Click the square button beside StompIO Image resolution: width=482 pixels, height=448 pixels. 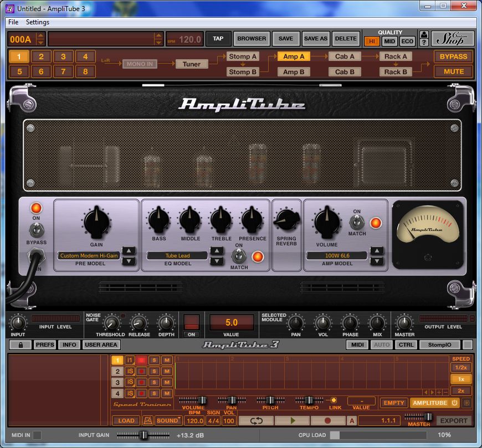(467, 345)
